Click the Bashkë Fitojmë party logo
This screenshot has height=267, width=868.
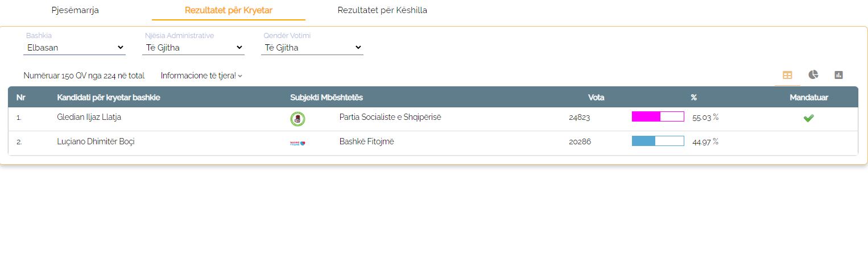297,143
